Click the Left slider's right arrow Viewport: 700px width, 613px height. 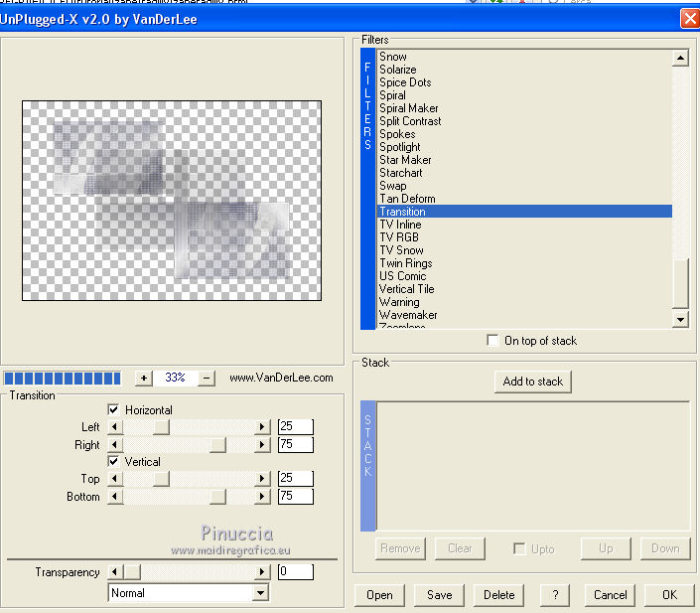tap(262, 426)
